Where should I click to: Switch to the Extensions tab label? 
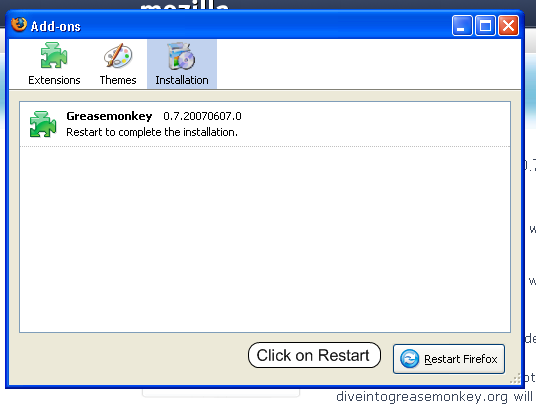tap(54, 80)
